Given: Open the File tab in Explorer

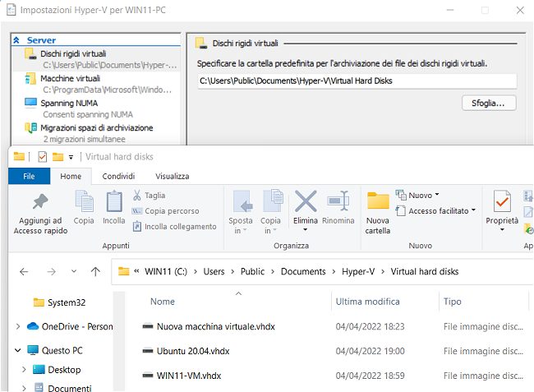Looking at the screenshot, I should point(29,176).
